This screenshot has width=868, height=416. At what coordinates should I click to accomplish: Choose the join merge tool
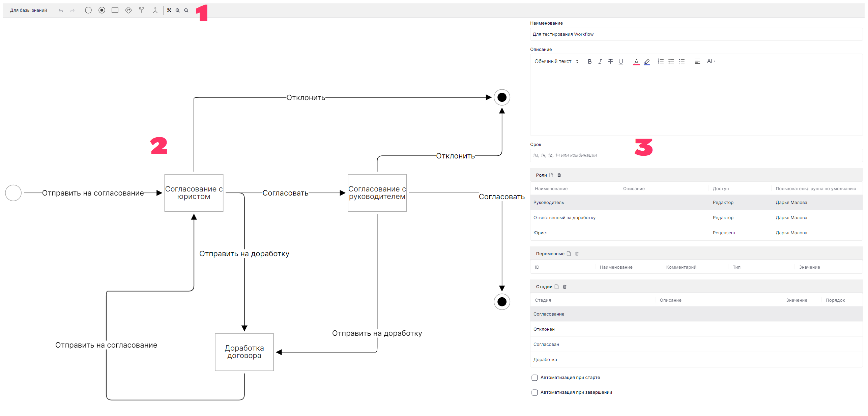coord(155,10)
